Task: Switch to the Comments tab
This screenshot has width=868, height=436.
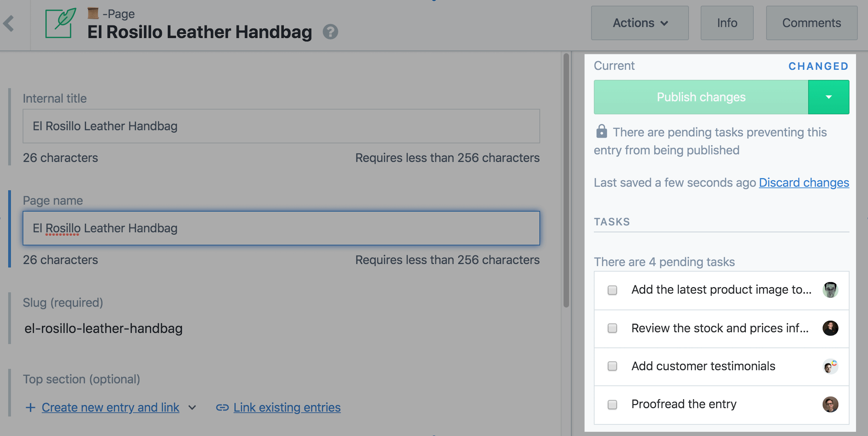Action: [x=811, y=23]
